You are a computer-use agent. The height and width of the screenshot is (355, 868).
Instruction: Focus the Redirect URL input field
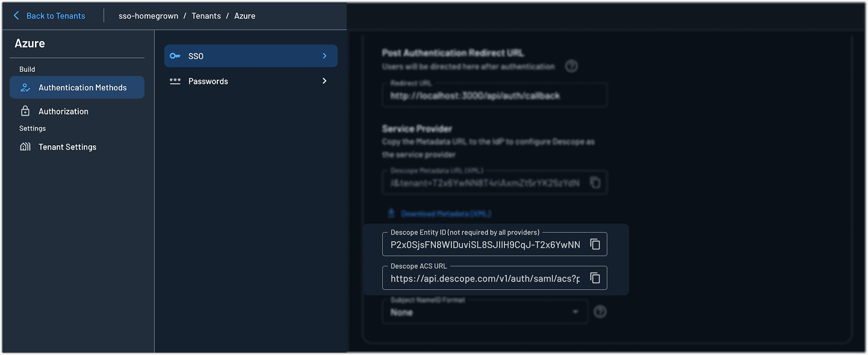click(x=494, y=95)
